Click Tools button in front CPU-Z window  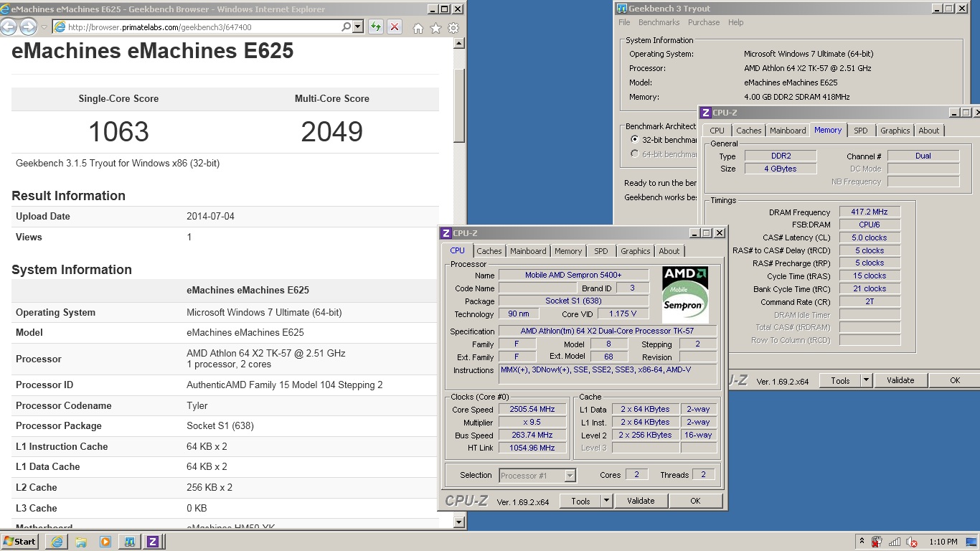pyautogui.click(x=580, y=501)
